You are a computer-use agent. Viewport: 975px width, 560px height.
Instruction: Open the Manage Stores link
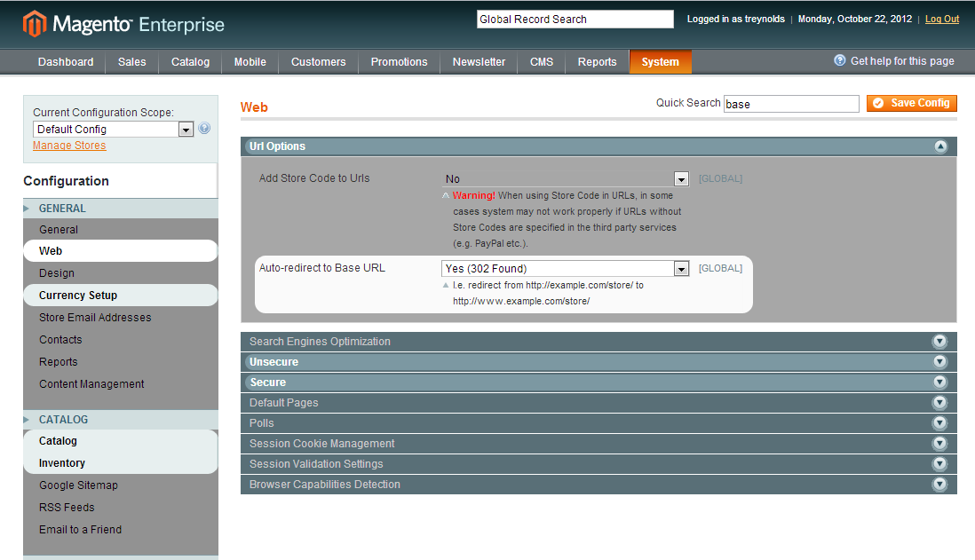click(69, 146)
